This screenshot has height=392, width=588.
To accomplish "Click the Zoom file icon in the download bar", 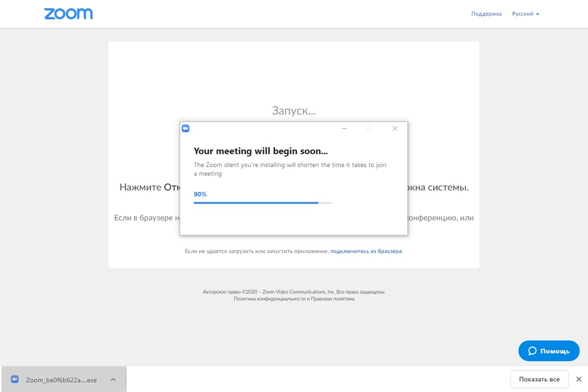I will (x=15, y=379).
